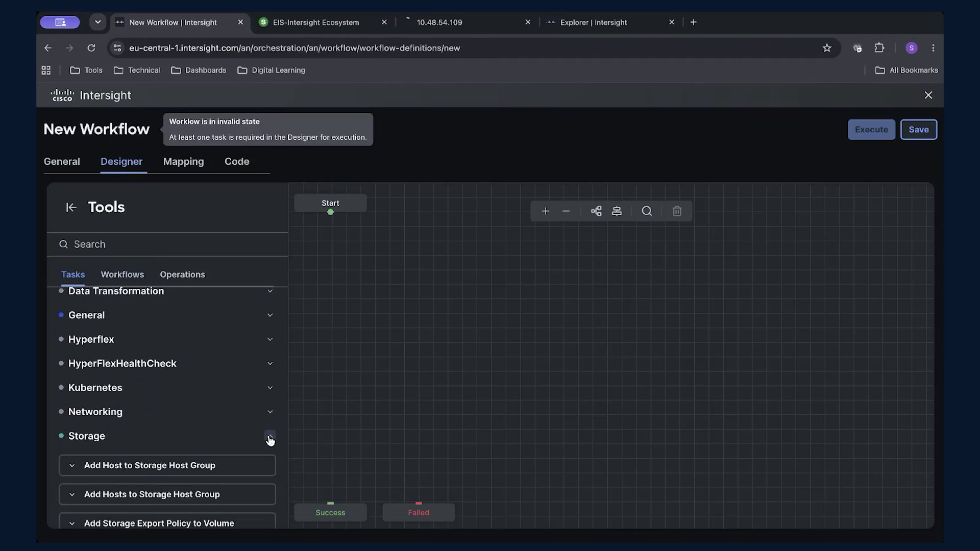Select the Start node on canvas
This screenshot has width=980, height=551.
pos(330,203)
